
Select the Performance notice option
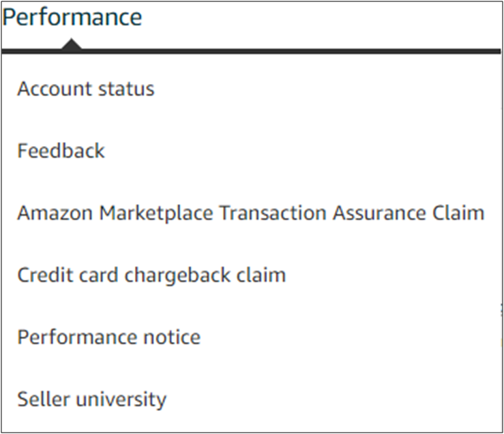[x=108, y=337]
